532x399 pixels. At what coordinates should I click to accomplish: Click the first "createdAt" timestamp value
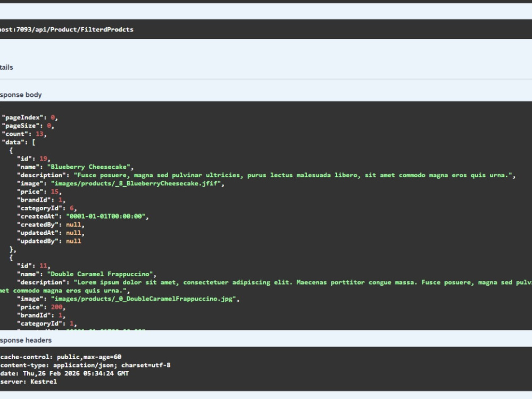(105, 217)
